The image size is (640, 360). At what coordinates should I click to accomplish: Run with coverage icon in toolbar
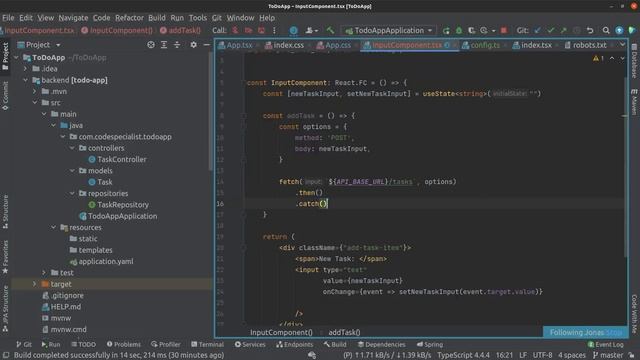coord(471,30)
